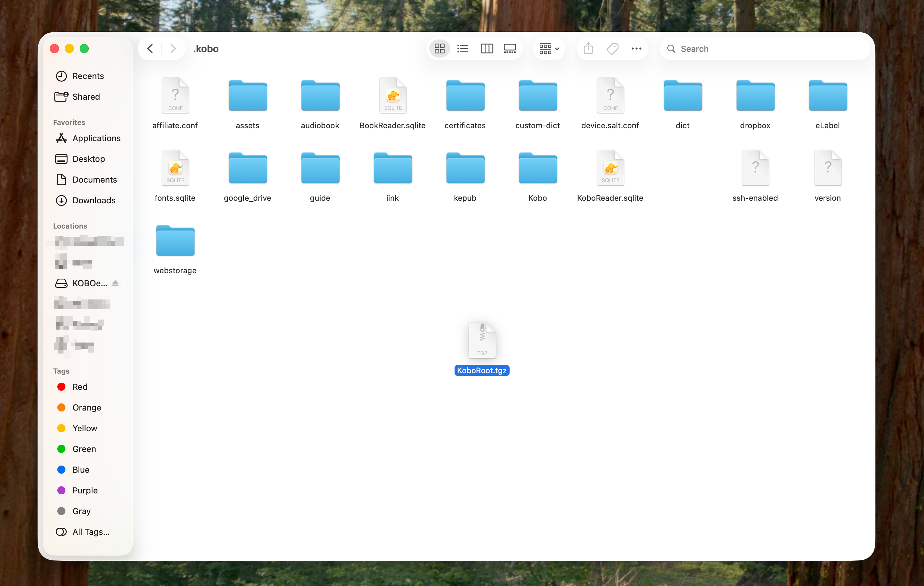This screenshot has height=586, width=924.
Task: Switch to column view
Action: pos(487,49)
